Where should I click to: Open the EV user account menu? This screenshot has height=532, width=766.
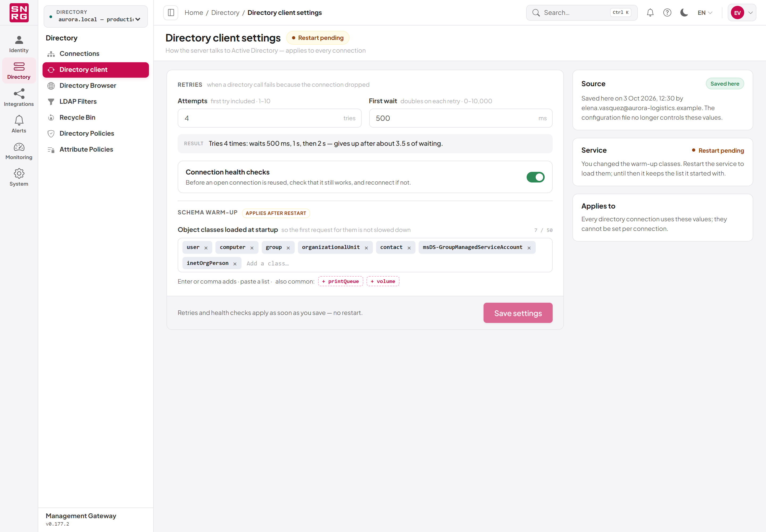742,13
